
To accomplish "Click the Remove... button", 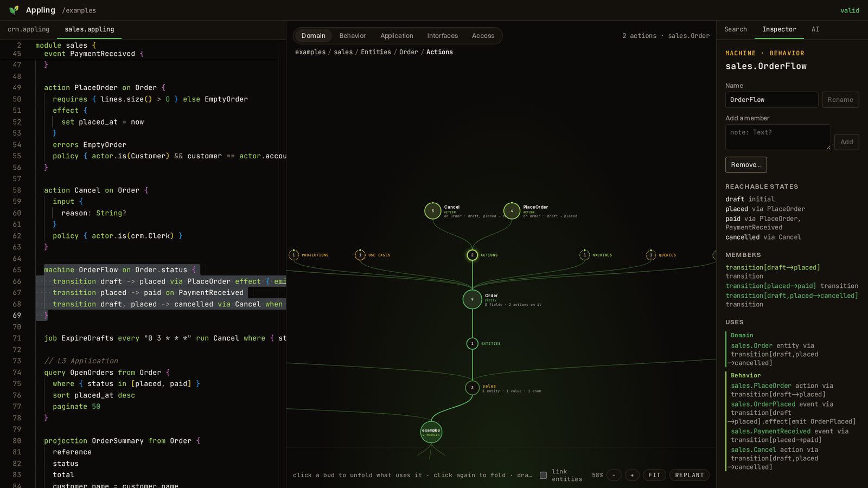I will [x=746, y=165].
